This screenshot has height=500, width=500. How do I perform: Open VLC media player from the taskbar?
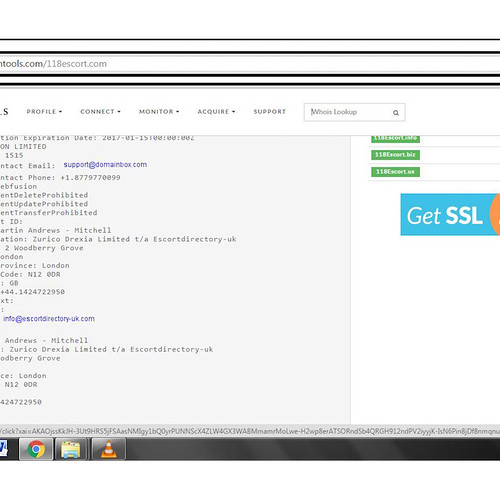(109, 449)
